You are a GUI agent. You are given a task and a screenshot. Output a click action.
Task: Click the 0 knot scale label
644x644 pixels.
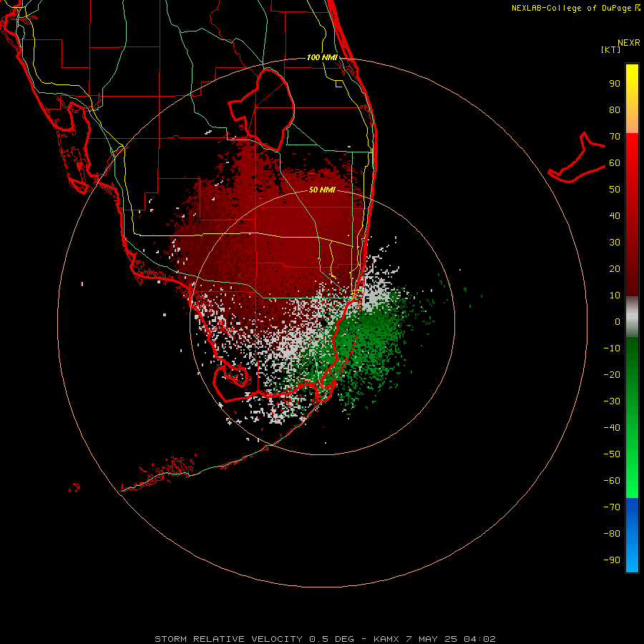(618, 321)
